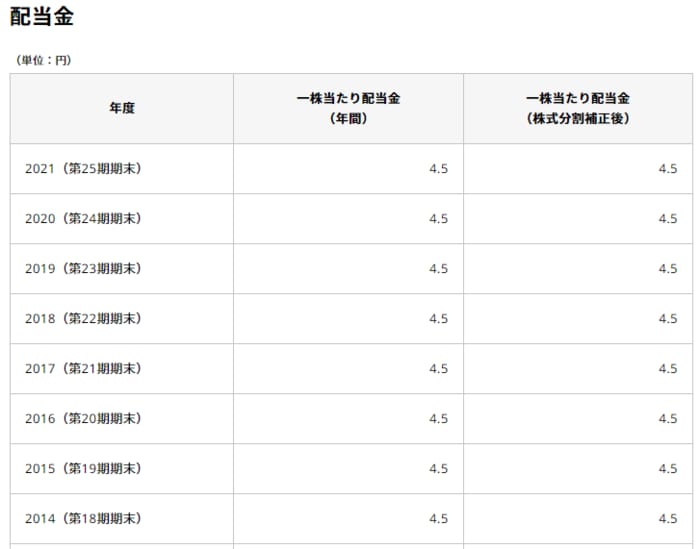This screenshot has width=700, height=549.
Task: Click the 配当金 page heading
Action: click(42, 17)
